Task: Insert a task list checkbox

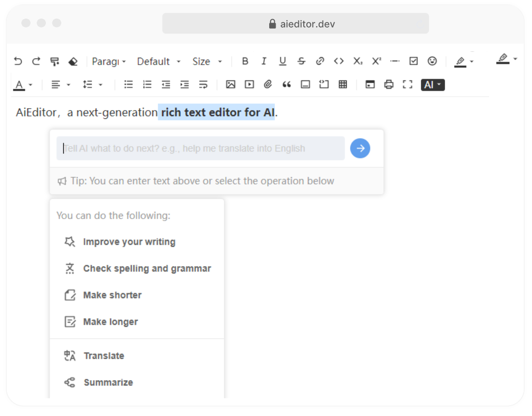Action: (414, 61)
